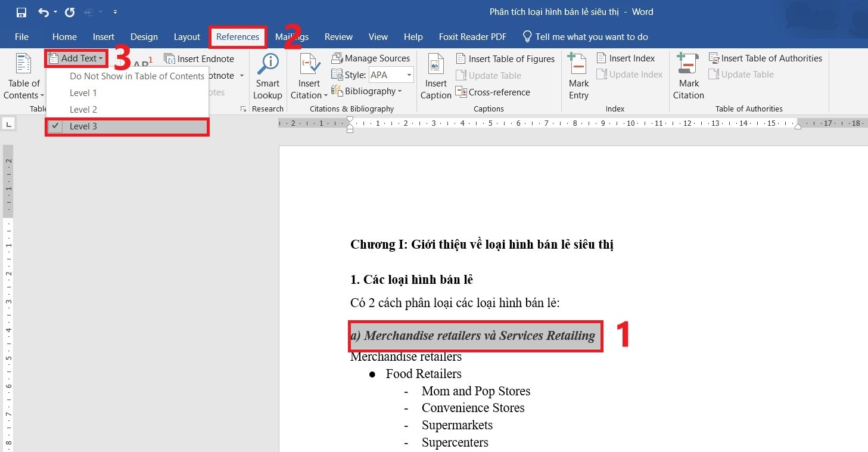Select Level 1 in Add Text menu
Screen dimensions: 868x452
(x=127, y=93)
